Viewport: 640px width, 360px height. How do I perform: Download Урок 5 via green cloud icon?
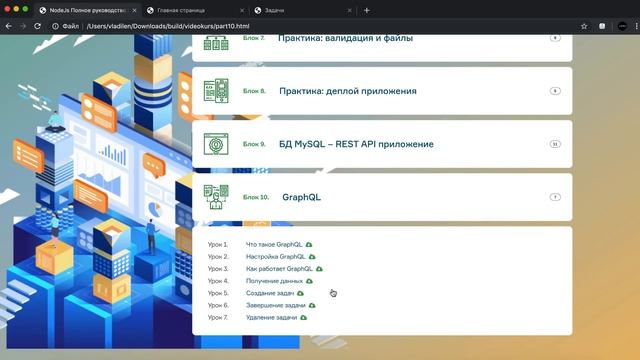click(300, 293)
